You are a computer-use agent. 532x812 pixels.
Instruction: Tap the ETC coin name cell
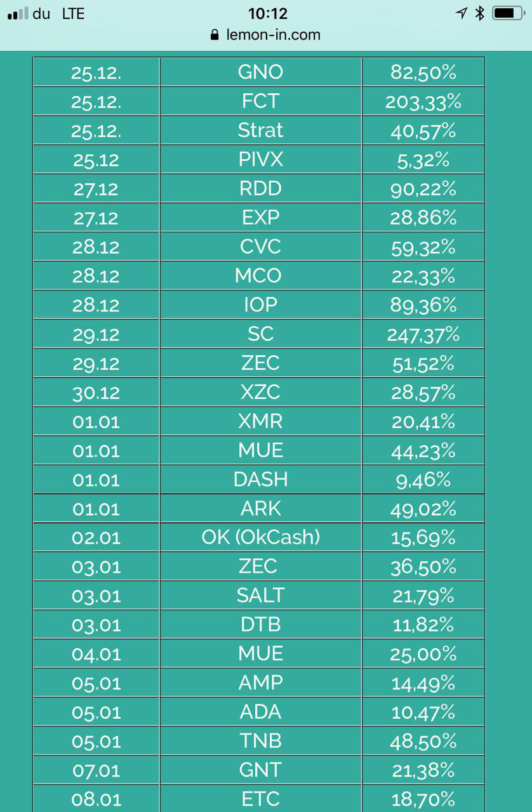click(x=261, y=799)
